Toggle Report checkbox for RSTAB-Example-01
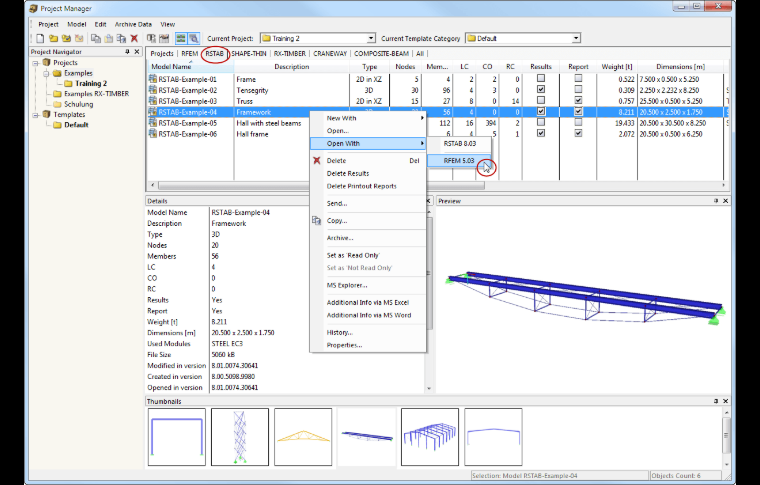760x485 pixels. click(x=578, y=78)
